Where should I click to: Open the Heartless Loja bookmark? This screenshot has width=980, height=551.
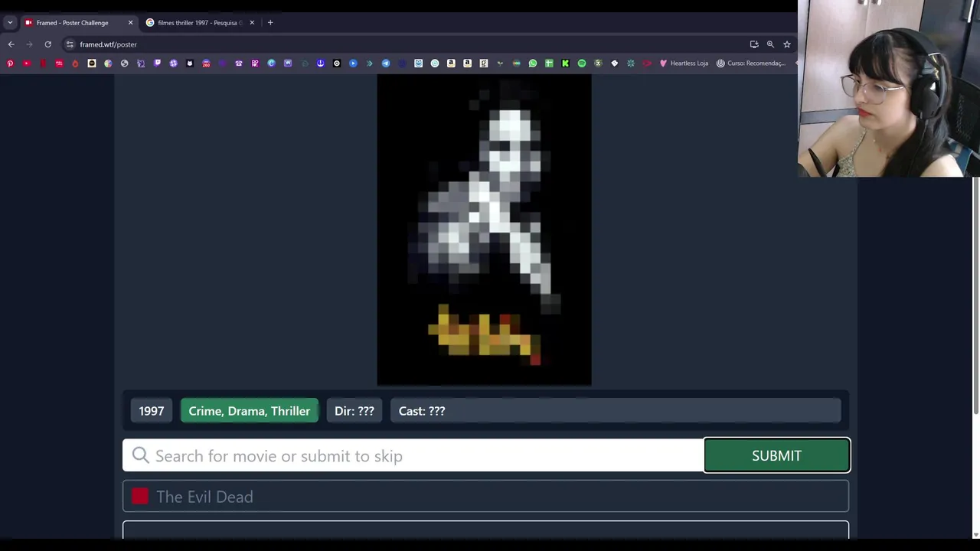coord(684,64)
